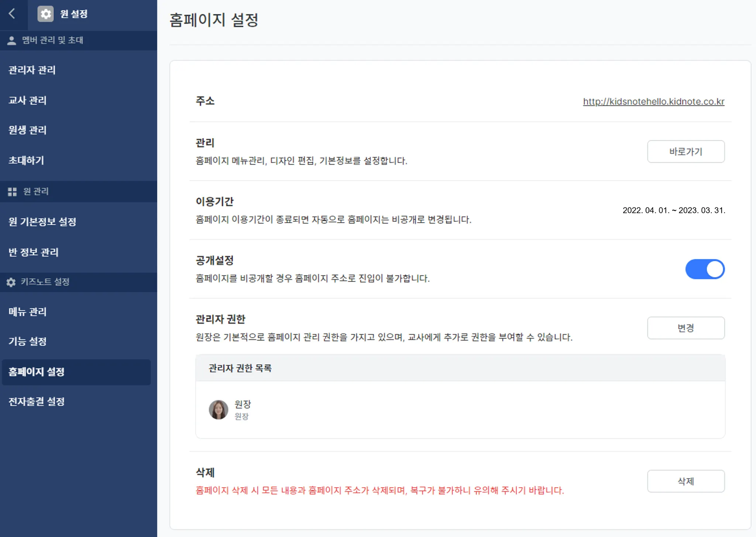The image size is (756, 537).
Task: Open 원 기본정보 설정
Action: [42, 222]
